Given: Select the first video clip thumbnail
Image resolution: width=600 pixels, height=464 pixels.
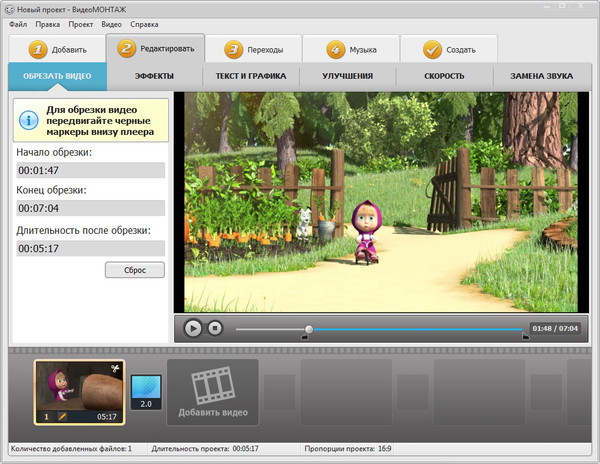Looking at the screenshot, I should tap(80, 390).
